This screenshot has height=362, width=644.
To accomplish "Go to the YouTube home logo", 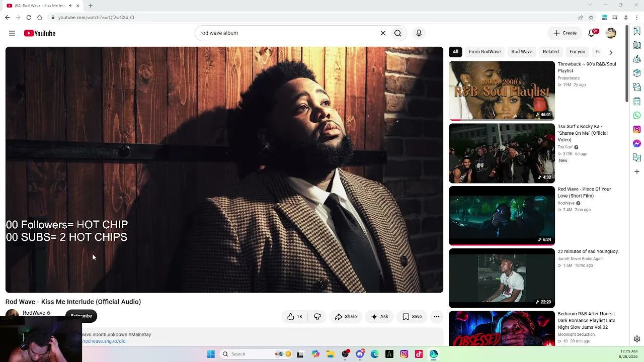I will point(40,33).
